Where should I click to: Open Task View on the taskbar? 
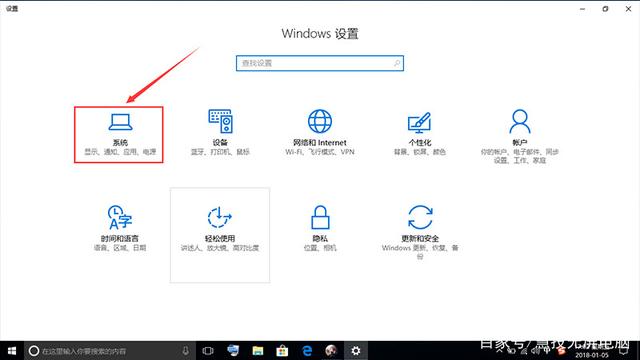click(x=208, y=351)
